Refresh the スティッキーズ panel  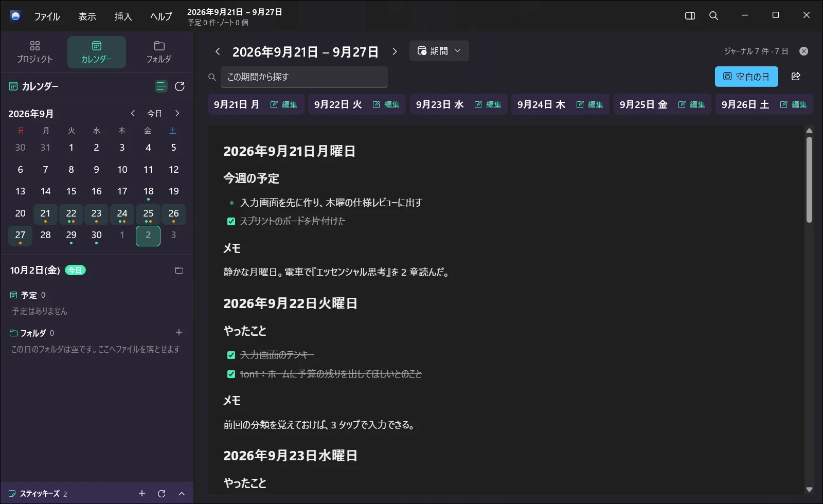click(x=162, y=494)
